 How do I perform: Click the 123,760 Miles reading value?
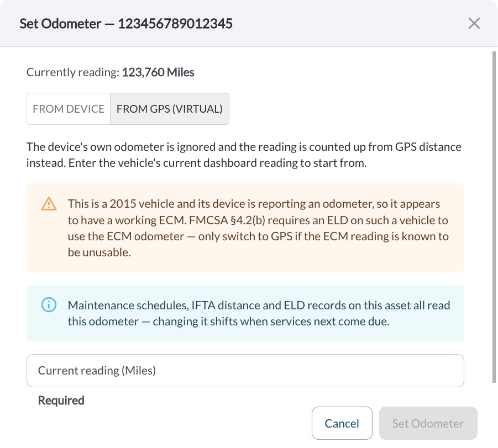(x=158, y=72)
